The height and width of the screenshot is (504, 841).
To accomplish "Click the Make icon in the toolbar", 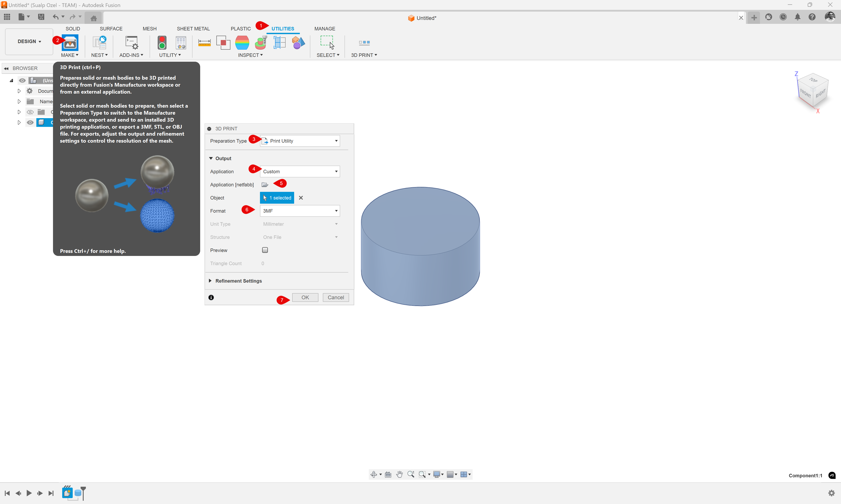I will (x=70, y=43).
